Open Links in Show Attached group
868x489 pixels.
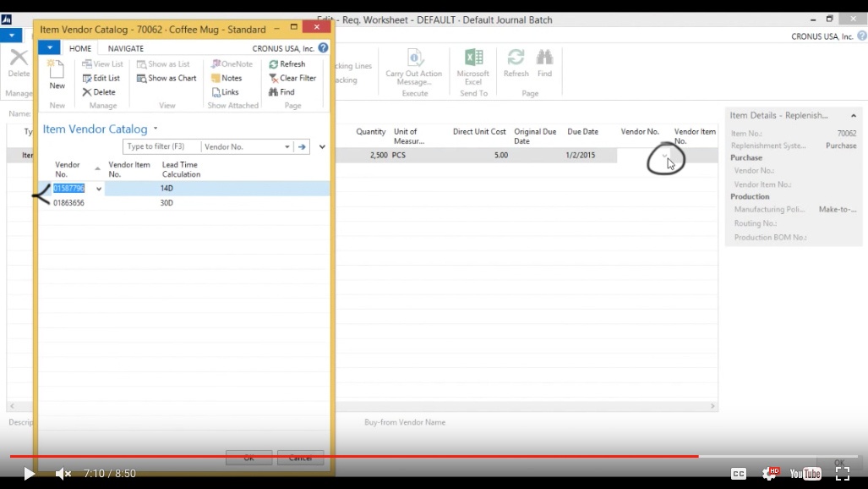[225, 92]
